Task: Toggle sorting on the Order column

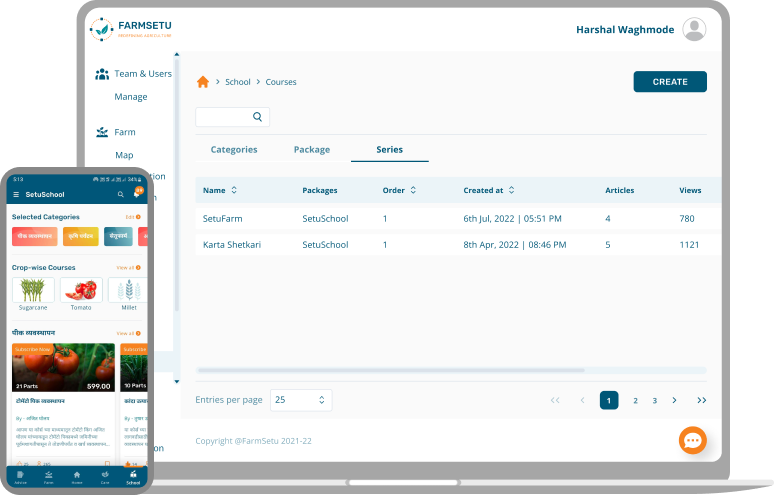Action: click(x=413, y=190)
